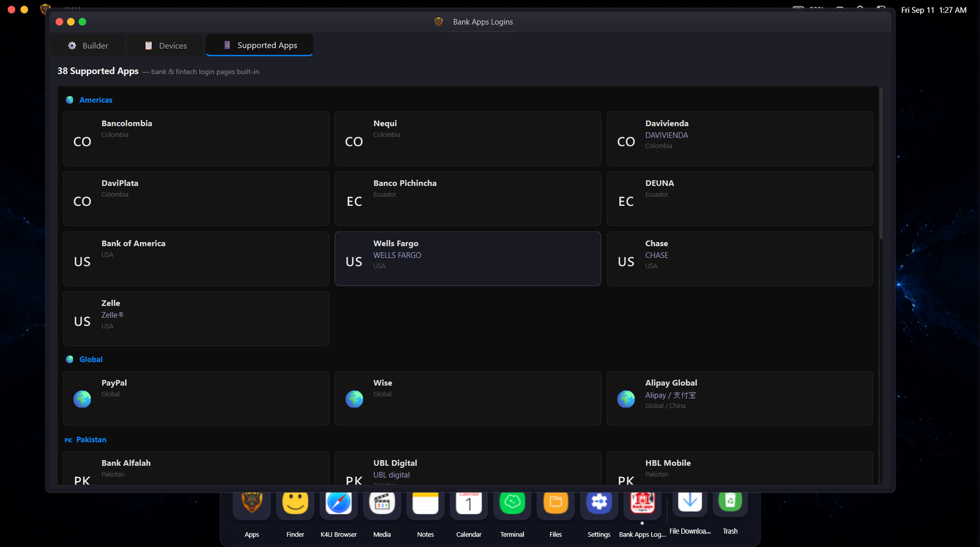Launch Finder from the dock
The width and height of the screenshot is (980, 547).
tap(295, 503)
